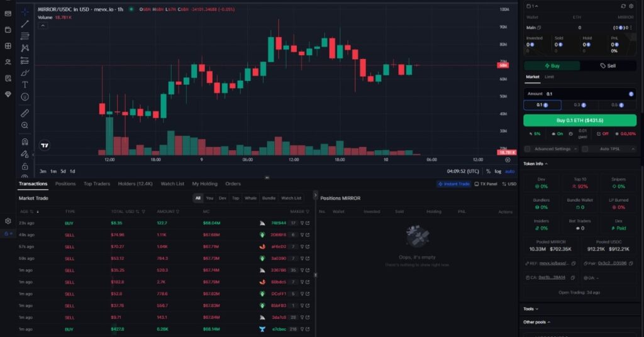Lock all drawings with padlock icon

[x=25, y=166]
